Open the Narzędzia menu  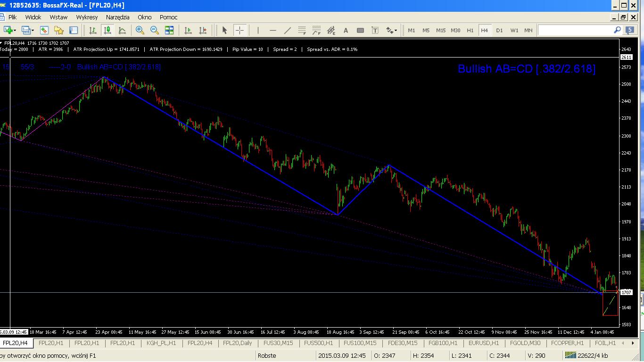(x=117, y=17)
